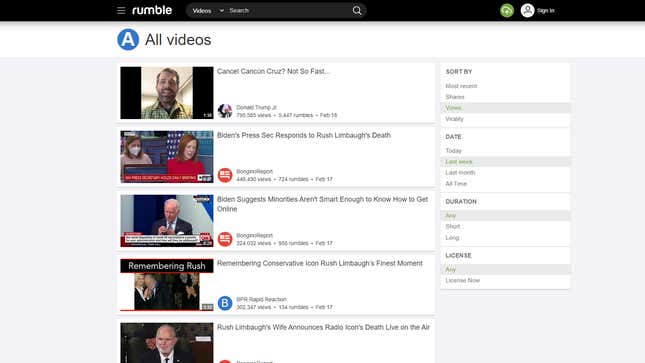
Task: Open Donald Trump Jr channel avatar
Action: pos(225,111)
